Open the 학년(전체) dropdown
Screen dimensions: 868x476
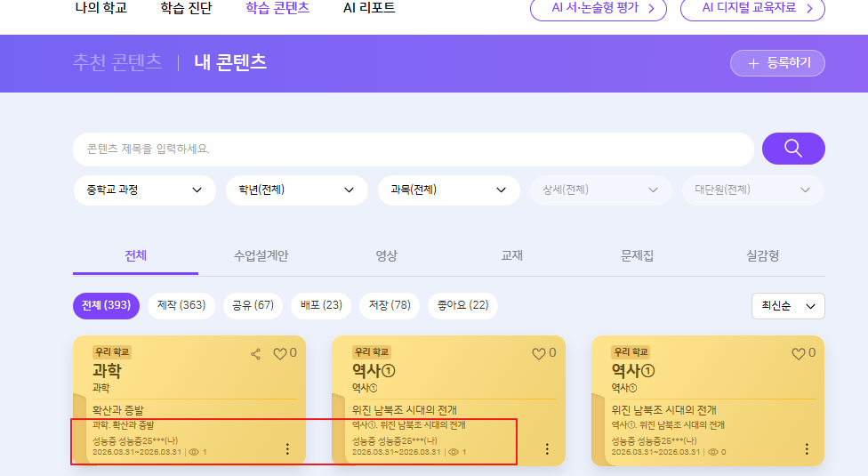(x=296, y=190)
